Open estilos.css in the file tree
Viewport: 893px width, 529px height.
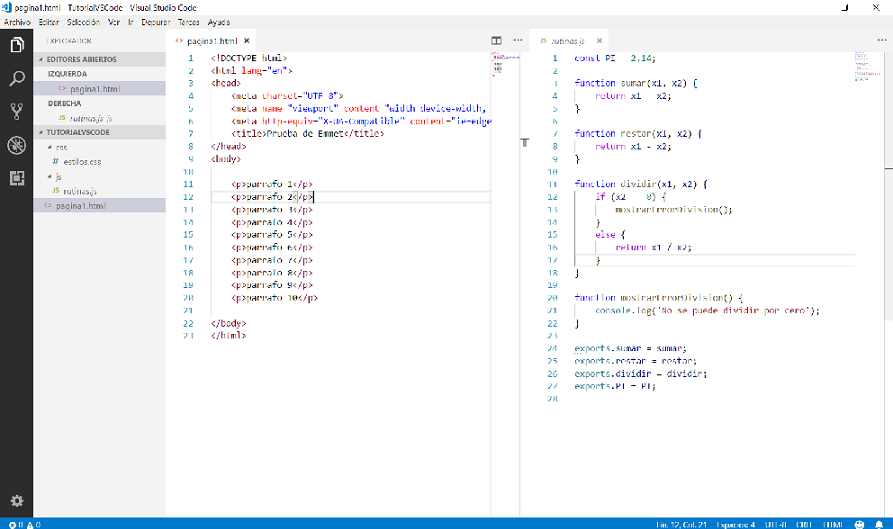[x=100, y=162]
